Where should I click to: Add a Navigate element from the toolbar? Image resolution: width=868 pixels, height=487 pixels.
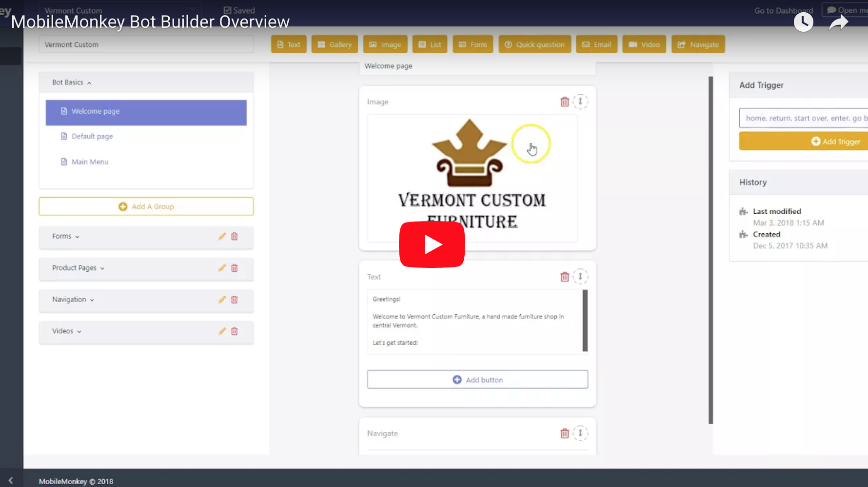coord(698,44)
